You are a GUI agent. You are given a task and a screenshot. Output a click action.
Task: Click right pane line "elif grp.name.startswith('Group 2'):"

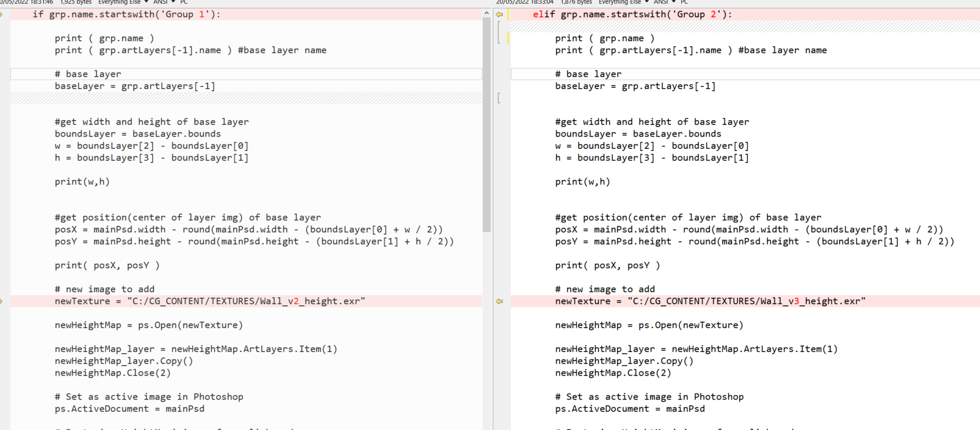pyautogui.click(x=633, y=14)
